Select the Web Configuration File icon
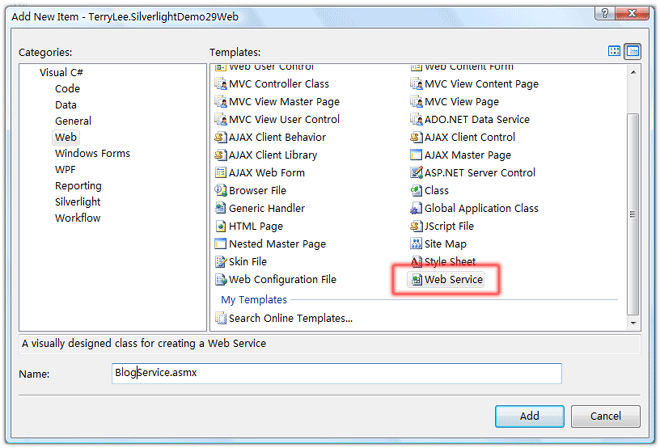 click(x=221, y=280)
